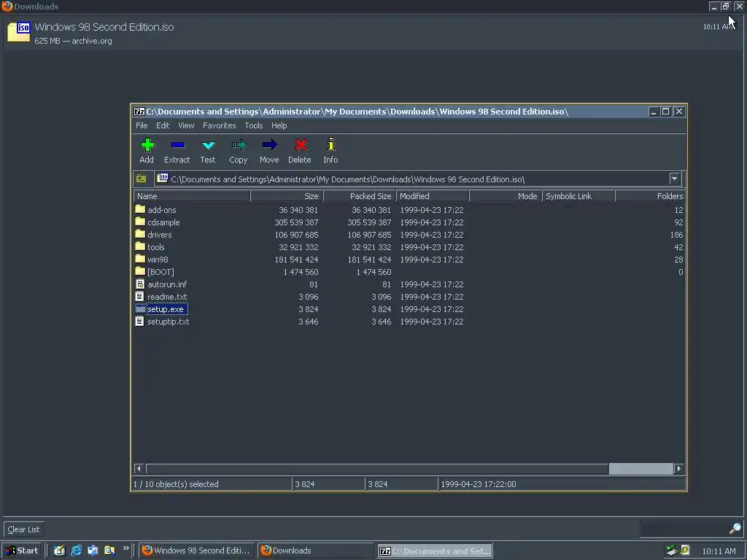The image size is (747, 560).
Task: Select the readme.txt file name
Action: pos(167,297)
